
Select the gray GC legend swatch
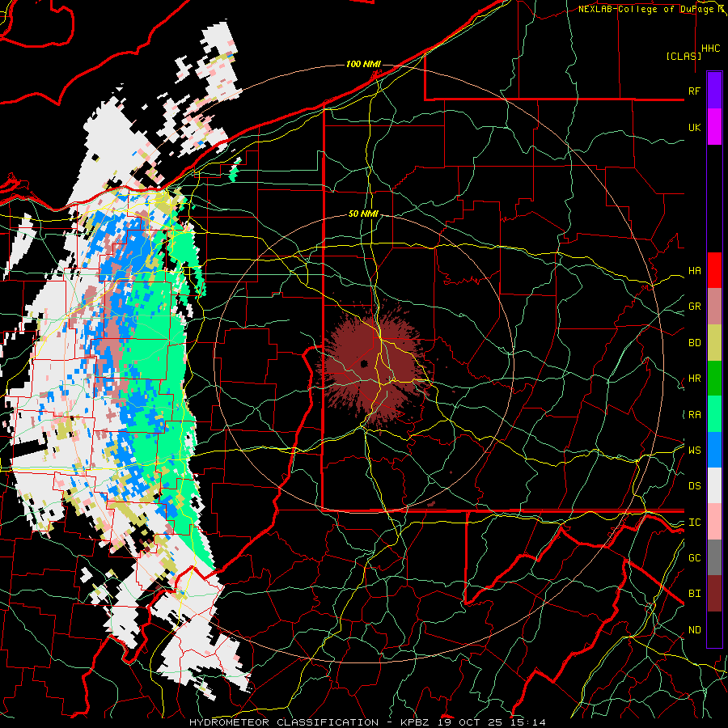coord(714,557)
